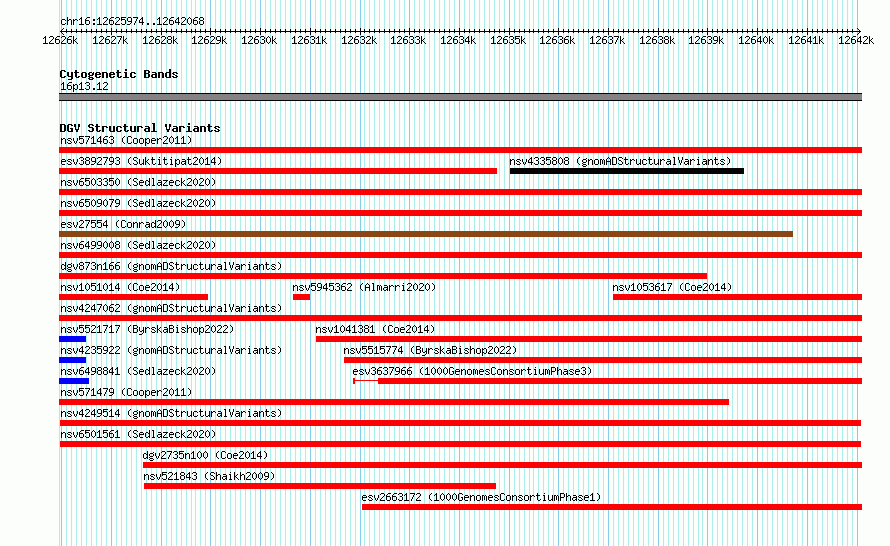Click the blue nsv5521717 ByrskaBishop2022 bar
890x546 pixels.
[x=73, y=339]
